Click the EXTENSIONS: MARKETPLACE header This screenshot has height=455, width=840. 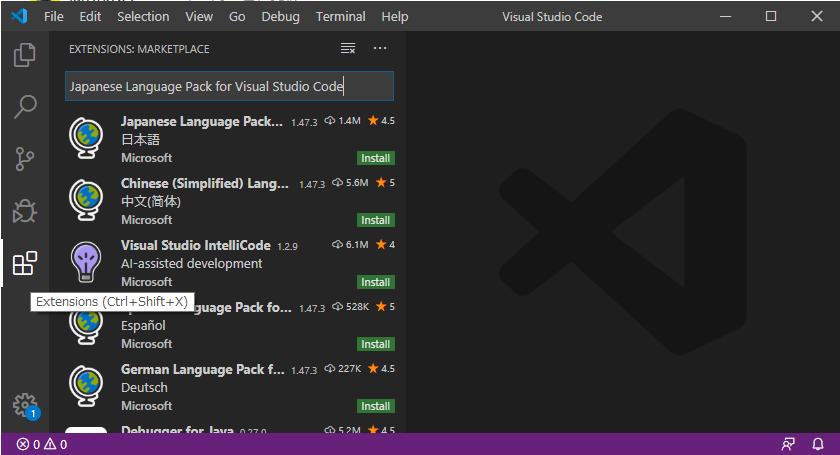coord(139,49)
